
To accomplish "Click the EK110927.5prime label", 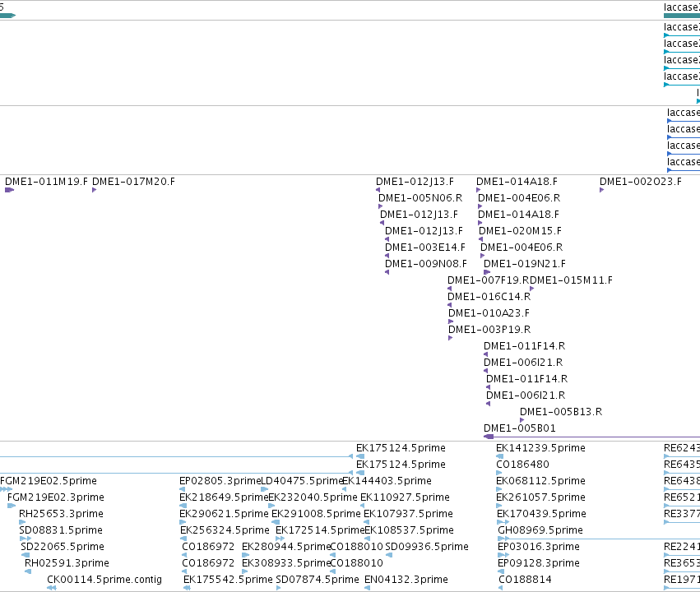I will pos(405,497).
